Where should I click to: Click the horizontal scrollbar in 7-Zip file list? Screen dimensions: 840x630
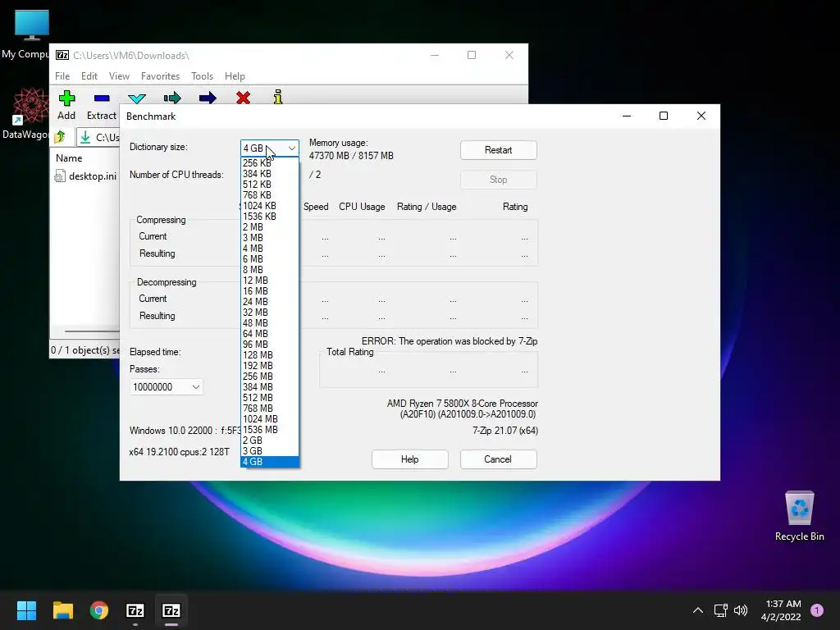(x=91, y=331)
